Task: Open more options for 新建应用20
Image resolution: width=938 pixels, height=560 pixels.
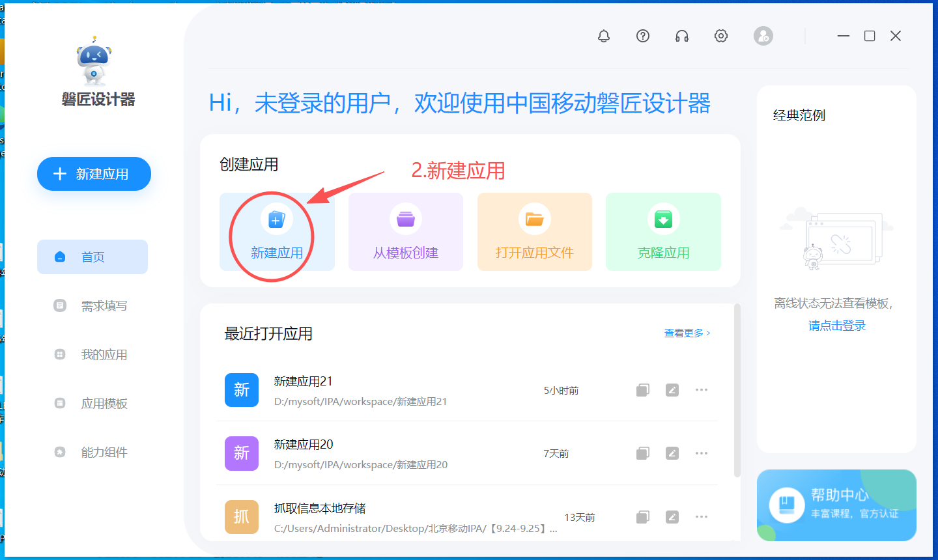Action: pyautogui.click(x=702, y=453)
